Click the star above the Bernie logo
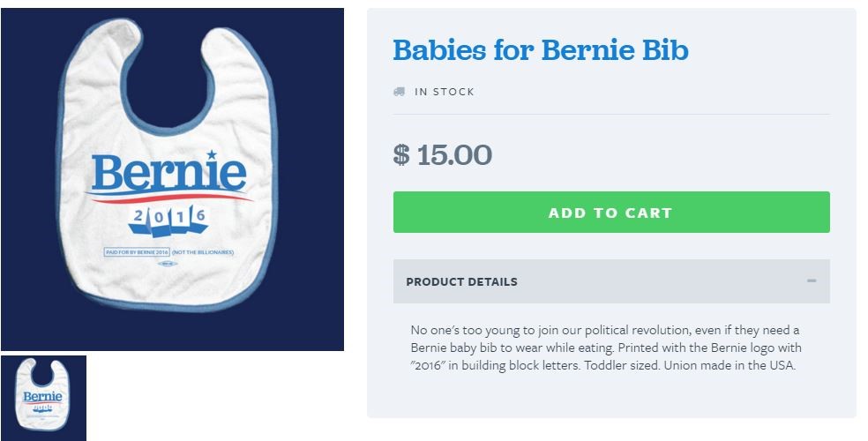 [x=212, y=154]
